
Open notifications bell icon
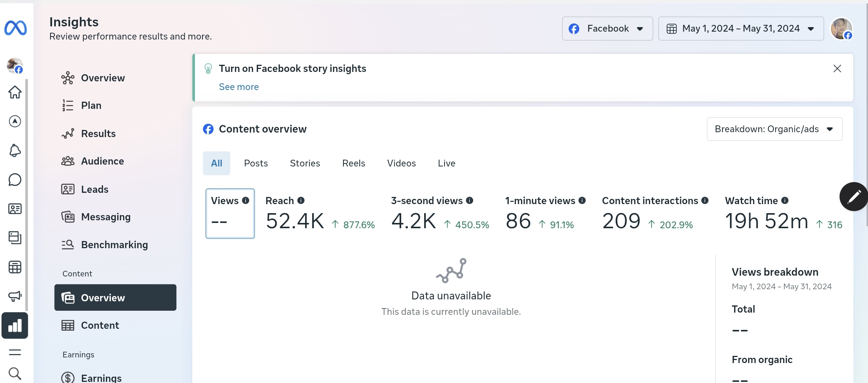[15, 151]
